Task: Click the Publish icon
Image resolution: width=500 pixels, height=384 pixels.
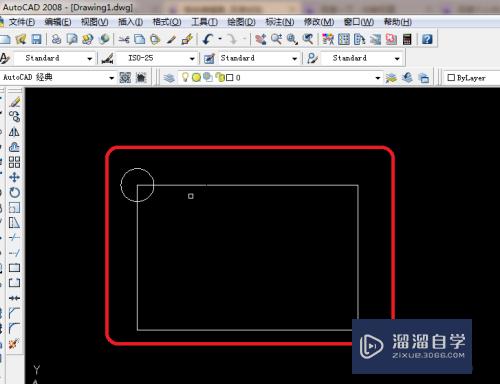Action: pos(88,39)
